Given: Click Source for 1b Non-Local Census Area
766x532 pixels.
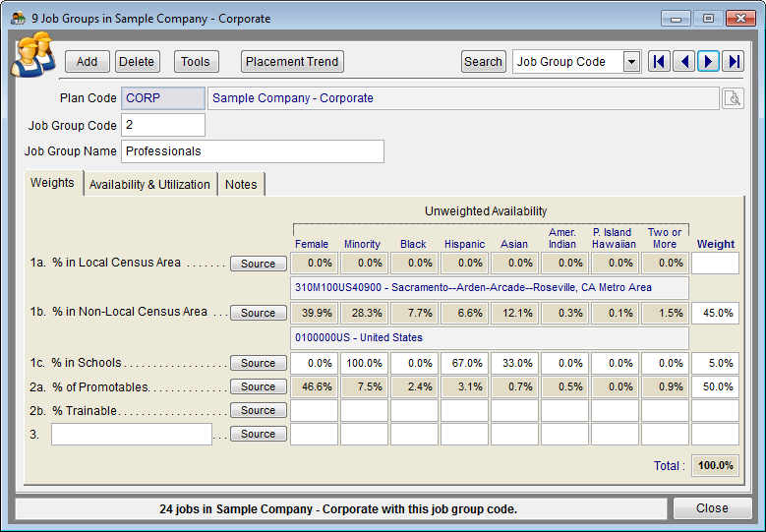Looking at the screenshot, I should point(258,313).
